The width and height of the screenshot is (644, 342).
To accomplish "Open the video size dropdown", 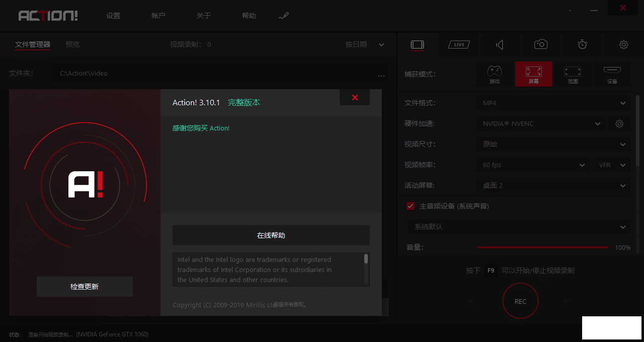I will (x=553, y=144).
